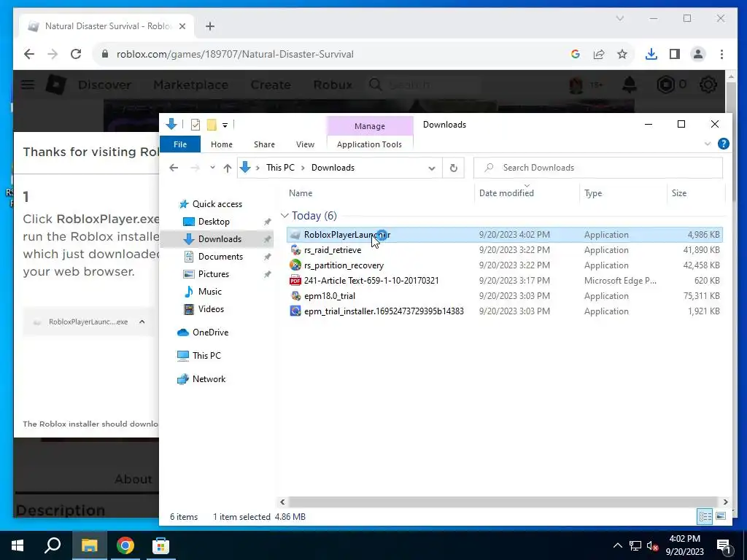
Task: Open Chrome three-dot menu
Action: (x=721, y=54)
